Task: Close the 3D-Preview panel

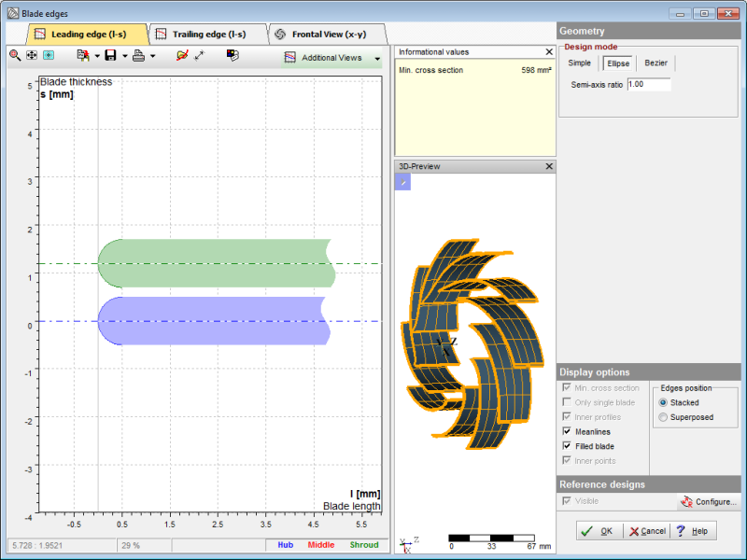Action: click(549, 166)
